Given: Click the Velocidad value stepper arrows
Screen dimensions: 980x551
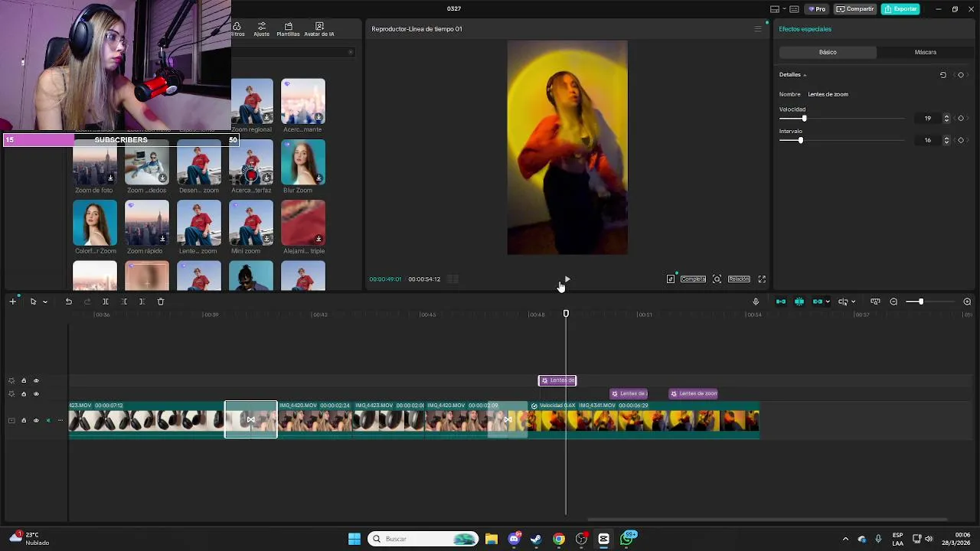Looking at the screenshot, I should tap(946, 119).
